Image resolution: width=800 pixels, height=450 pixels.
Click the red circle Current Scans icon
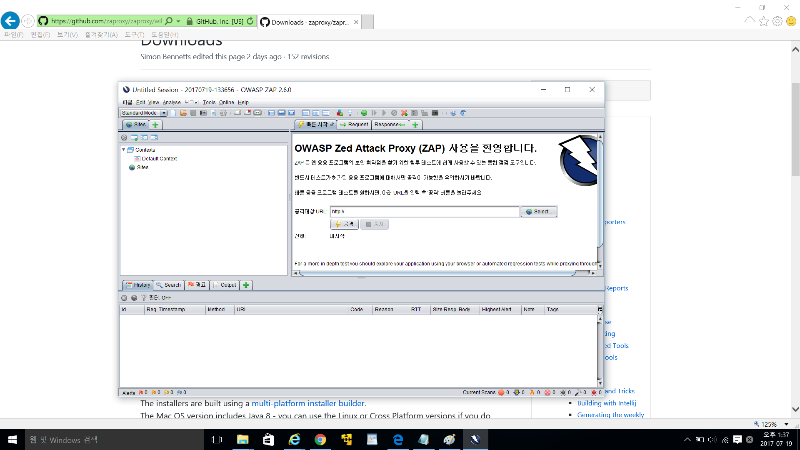pos(501,392)
